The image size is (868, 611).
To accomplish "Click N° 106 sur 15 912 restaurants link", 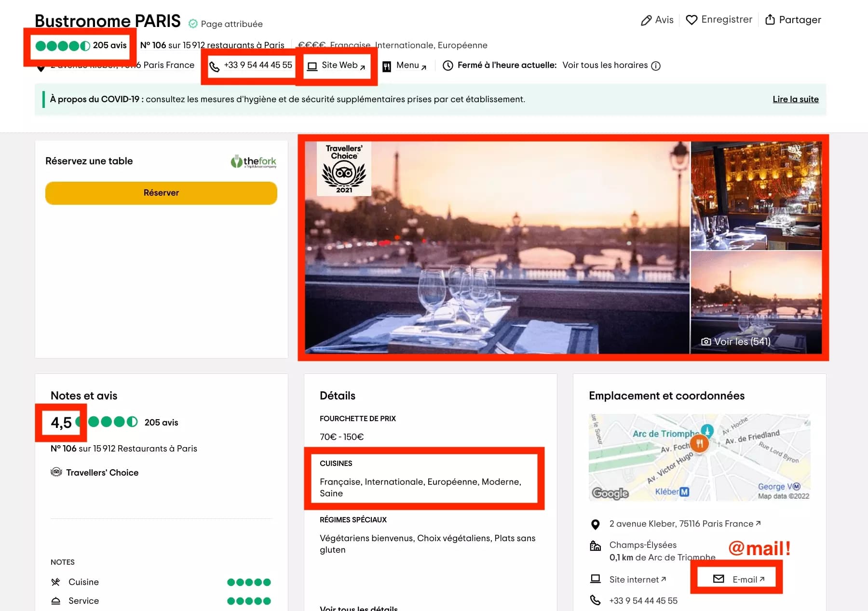I will (212, 45).
